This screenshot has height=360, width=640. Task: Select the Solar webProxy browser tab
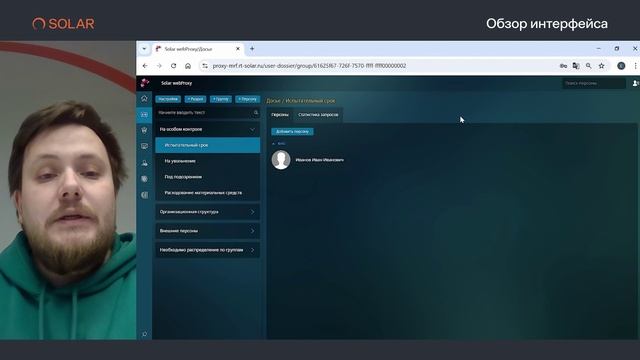tap(198, 49)
